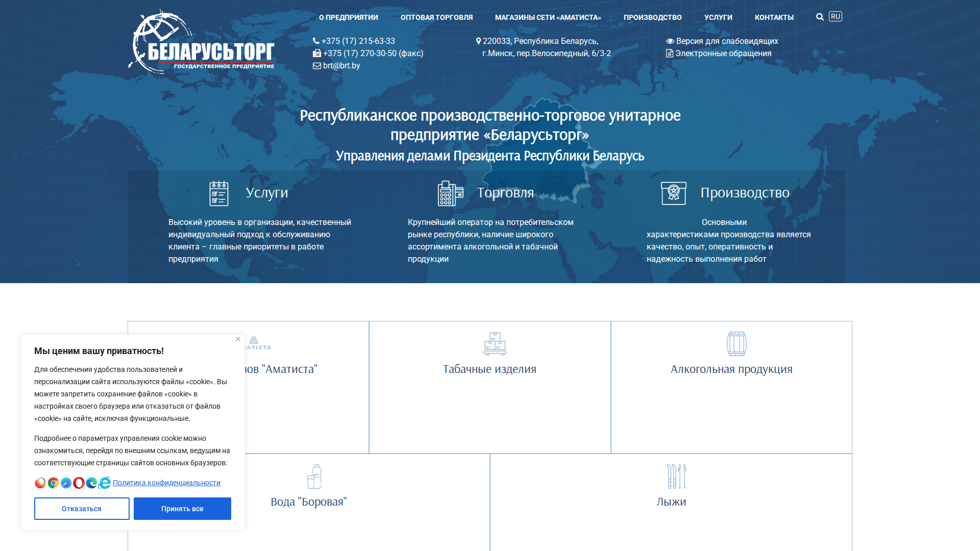Open the RU language selector
The image size is (980, 551).
pos(836,16)
